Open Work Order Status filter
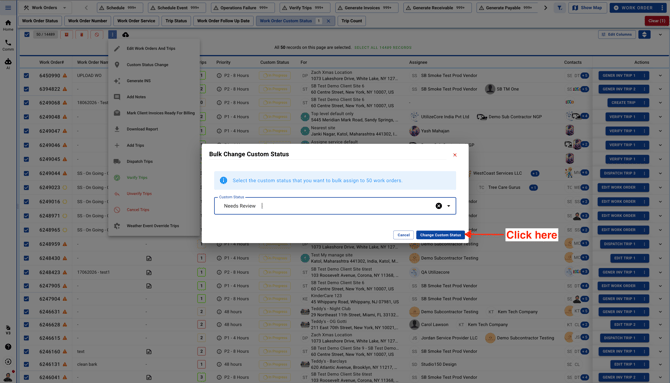Screen dimensions: 670x383 40,21
